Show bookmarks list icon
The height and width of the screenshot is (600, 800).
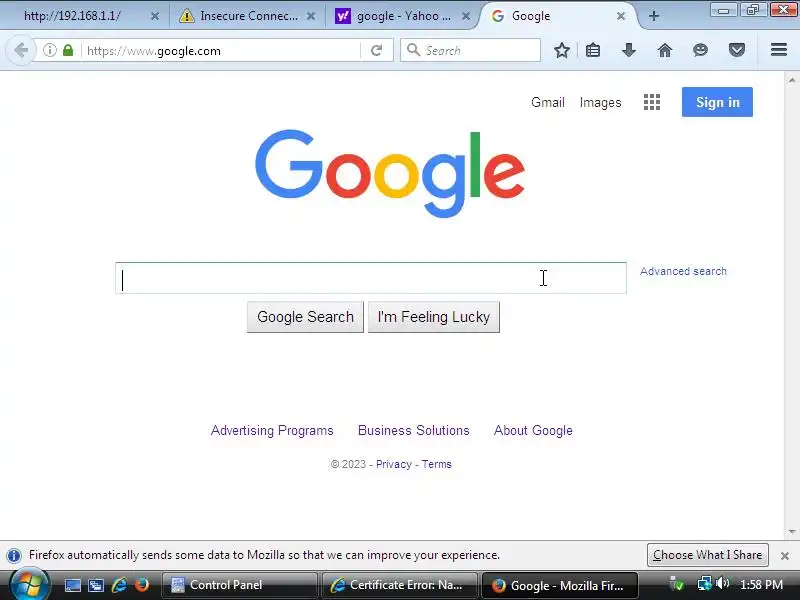[593, 50]
